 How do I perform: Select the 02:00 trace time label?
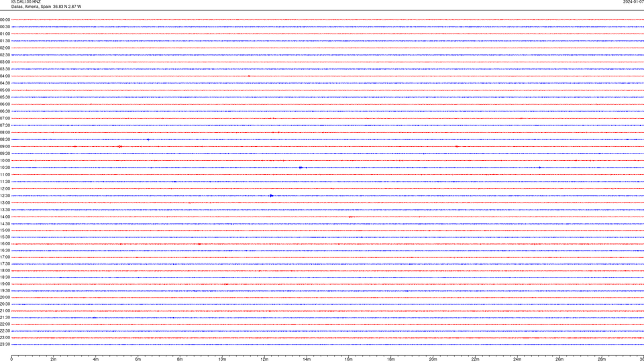(5, 48)
